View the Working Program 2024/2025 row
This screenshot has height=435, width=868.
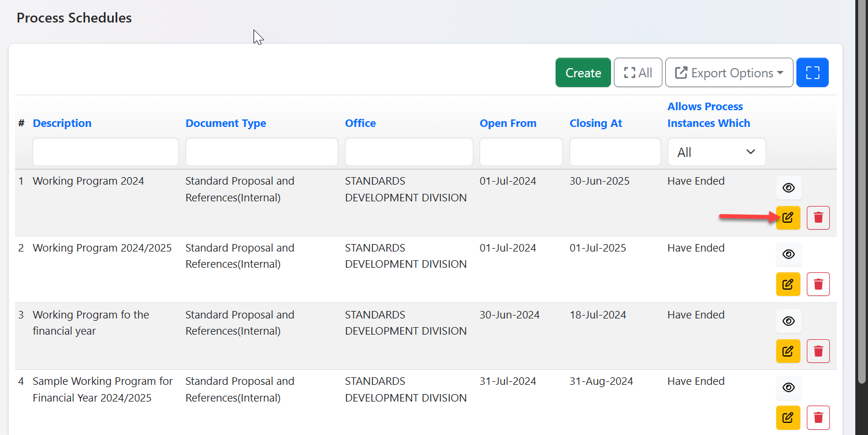[x=788, y=254]
